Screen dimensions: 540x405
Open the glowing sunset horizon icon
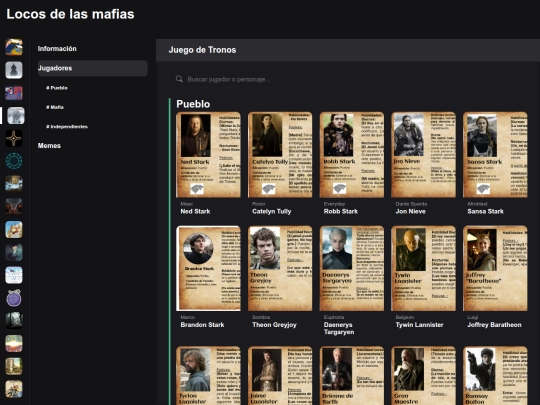(x=14, y=343)
